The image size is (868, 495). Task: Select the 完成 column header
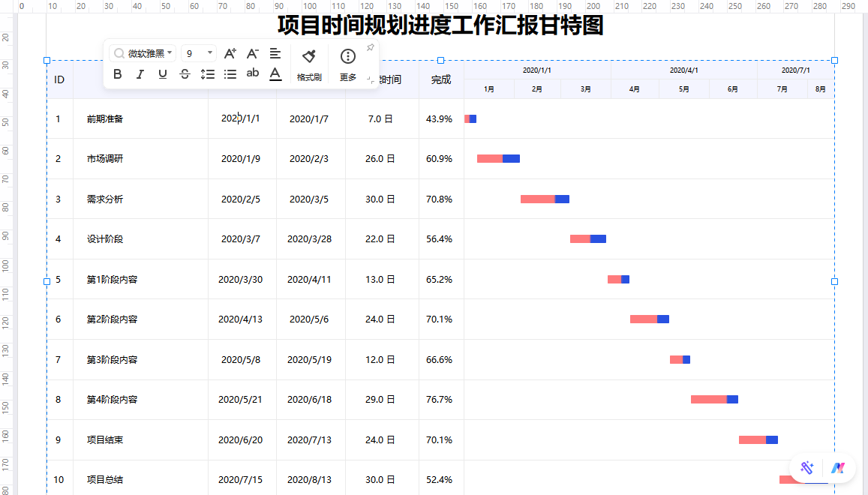(x=441, y=79)
